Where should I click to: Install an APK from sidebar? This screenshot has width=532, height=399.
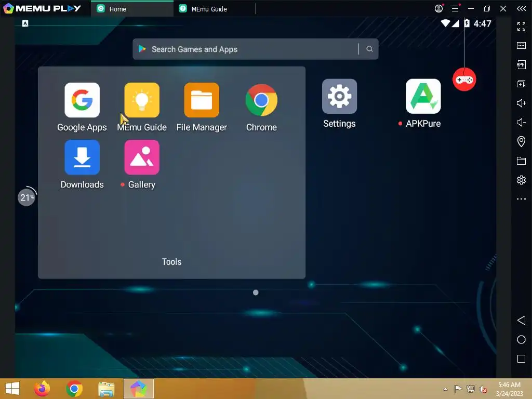(x=521, y=64)
